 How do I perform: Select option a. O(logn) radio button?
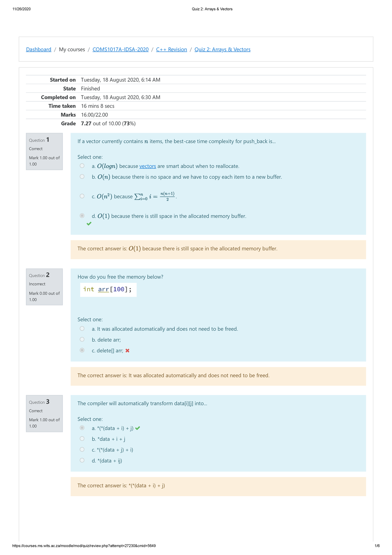point(82,166)
